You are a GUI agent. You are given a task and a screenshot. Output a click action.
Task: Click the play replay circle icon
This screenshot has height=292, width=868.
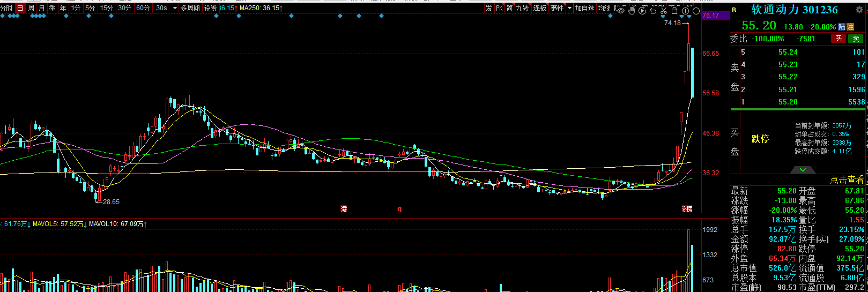point(642,10)
